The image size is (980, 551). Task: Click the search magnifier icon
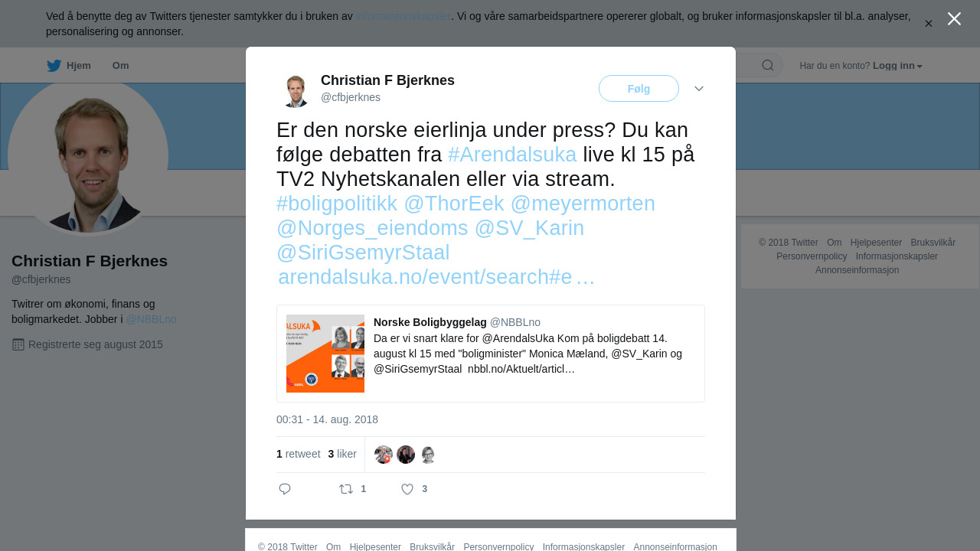pos(767,65)
